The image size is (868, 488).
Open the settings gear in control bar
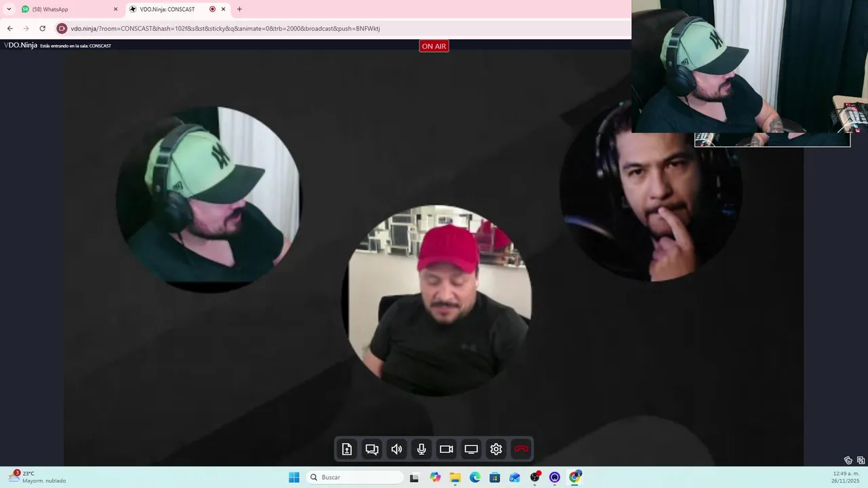pos(496,449)
